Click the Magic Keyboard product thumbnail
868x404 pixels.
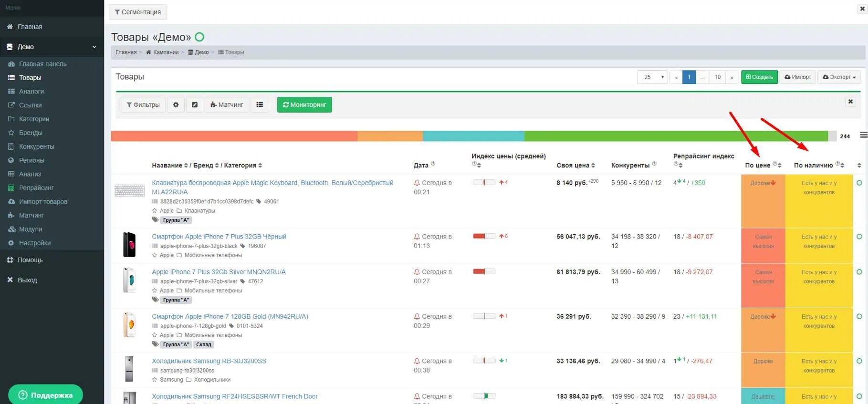(x=129, y=190)
